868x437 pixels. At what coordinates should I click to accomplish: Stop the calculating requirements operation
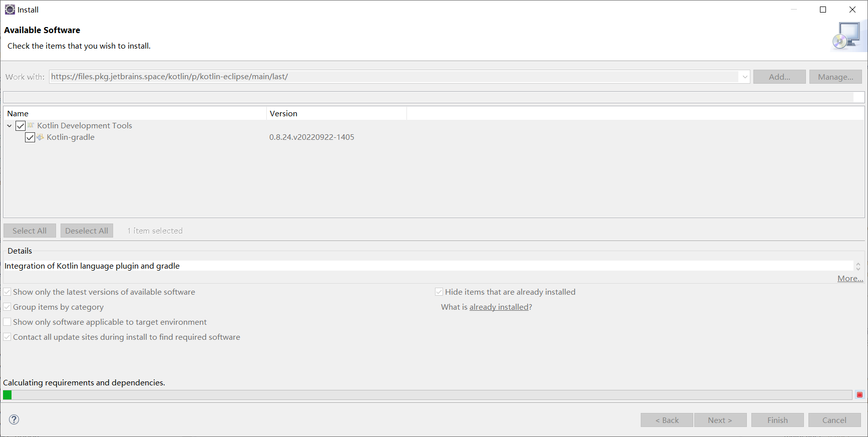(860, 395)
